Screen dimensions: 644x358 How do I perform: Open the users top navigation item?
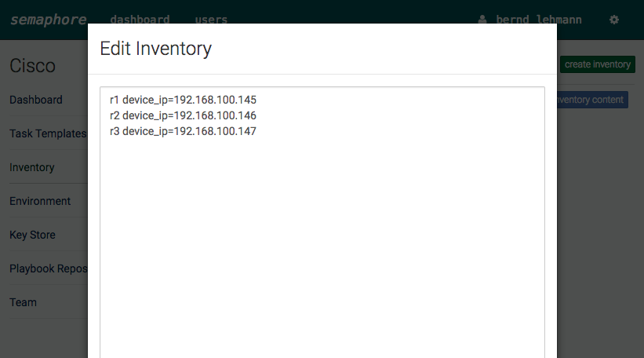[x=211, y=20]
